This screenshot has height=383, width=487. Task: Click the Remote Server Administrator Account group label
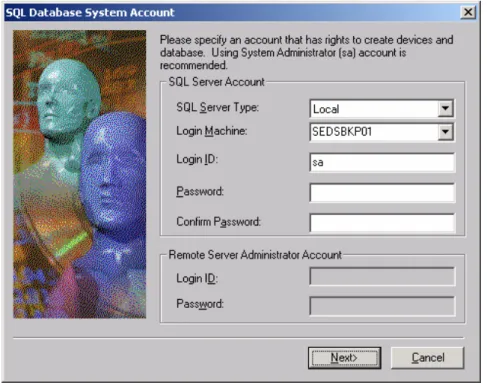point(255,255)
